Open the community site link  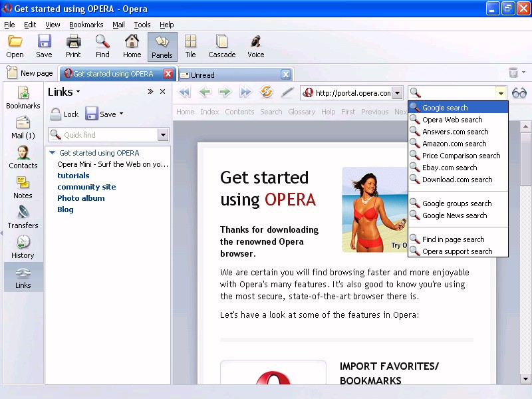[86, 187]
